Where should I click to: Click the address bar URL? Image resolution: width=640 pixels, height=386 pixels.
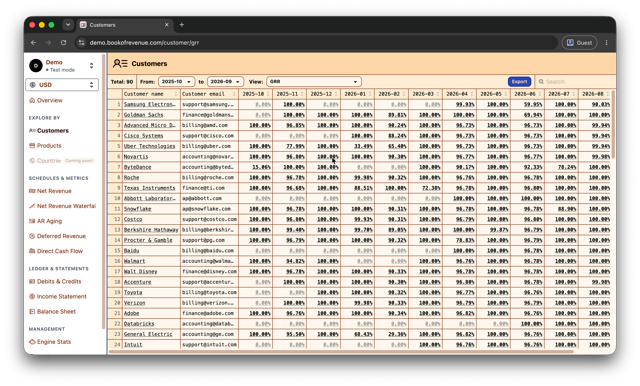click(x=144, y=42)
